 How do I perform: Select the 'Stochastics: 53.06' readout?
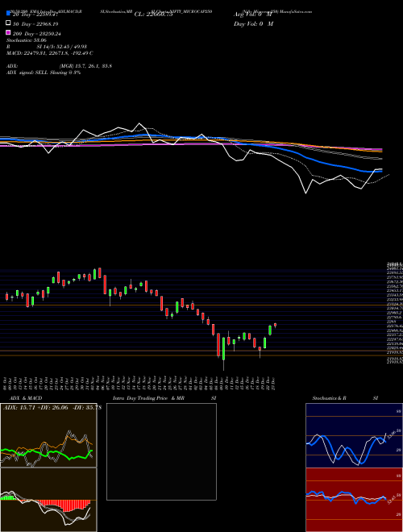pos(27,40)
